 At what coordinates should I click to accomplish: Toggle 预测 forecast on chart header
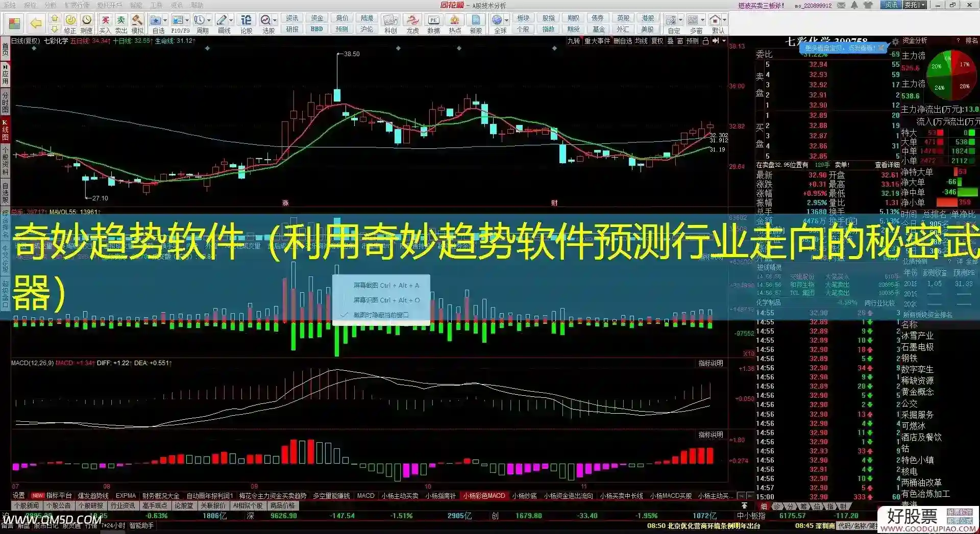pos(692,41)
